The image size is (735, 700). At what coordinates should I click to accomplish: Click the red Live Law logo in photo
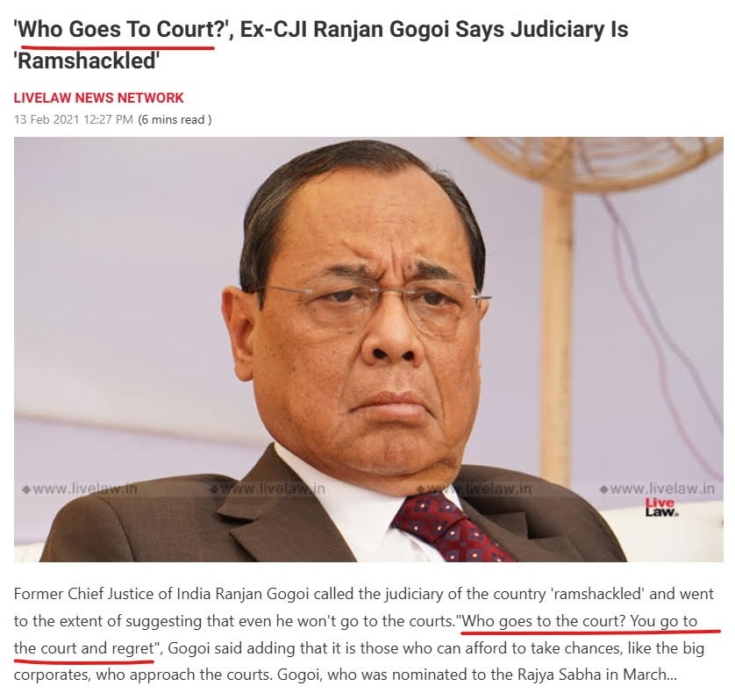tap(661, 507)
